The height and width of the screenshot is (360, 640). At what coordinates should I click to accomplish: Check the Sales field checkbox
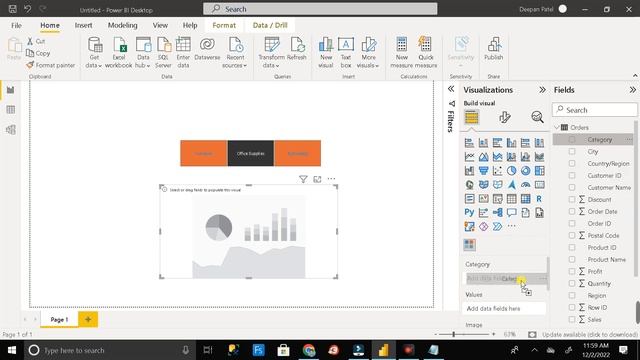[572, 319]
